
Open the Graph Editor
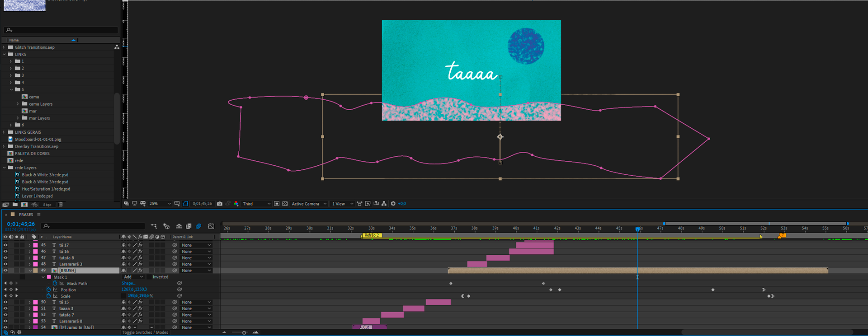[x=211, y=226]
